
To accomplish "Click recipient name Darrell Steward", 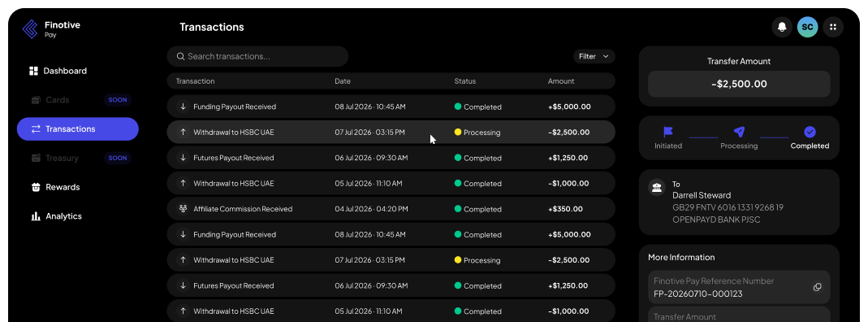I will point(702,196).
